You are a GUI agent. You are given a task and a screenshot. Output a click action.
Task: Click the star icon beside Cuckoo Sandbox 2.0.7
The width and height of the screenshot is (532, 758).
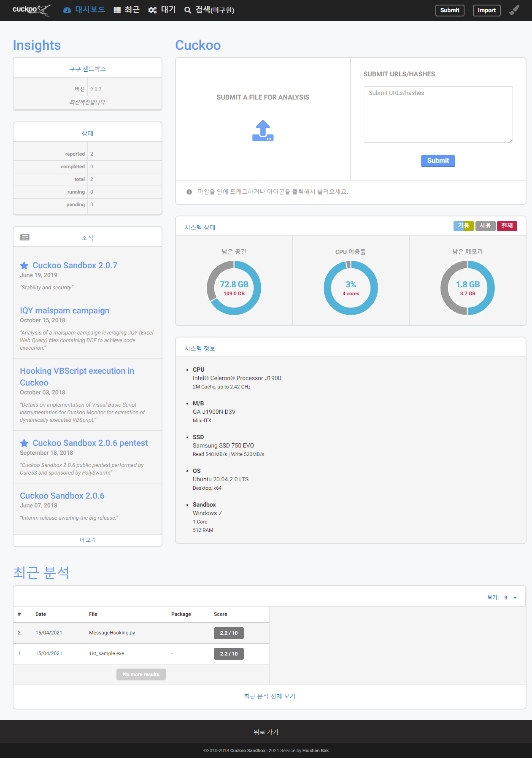click(x=24, y=265)
